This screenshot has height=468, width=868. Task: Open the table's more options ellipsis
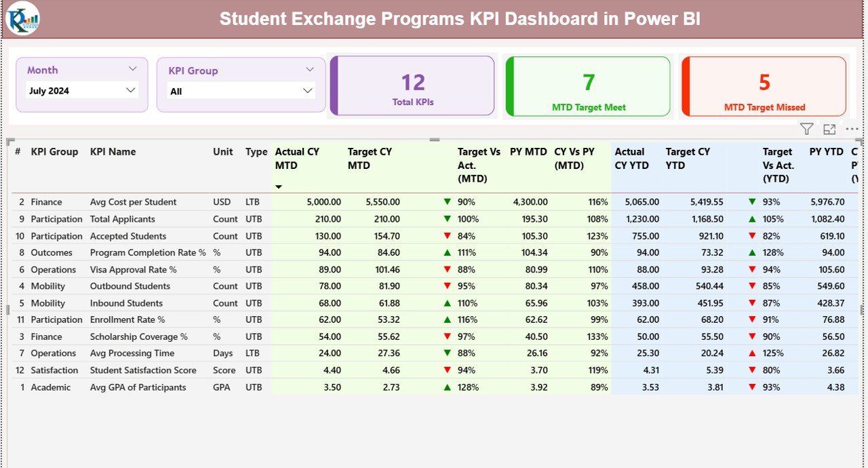click(852, 129)
